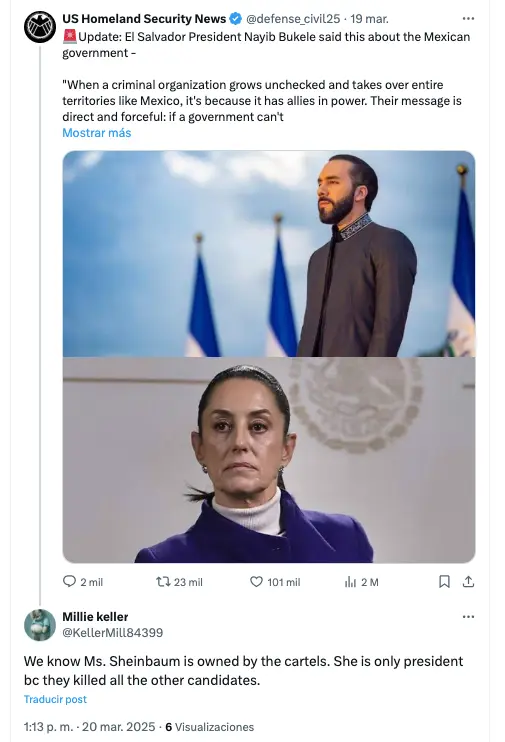Click Traducir post link
505x742 pixels.
(55, 699)
